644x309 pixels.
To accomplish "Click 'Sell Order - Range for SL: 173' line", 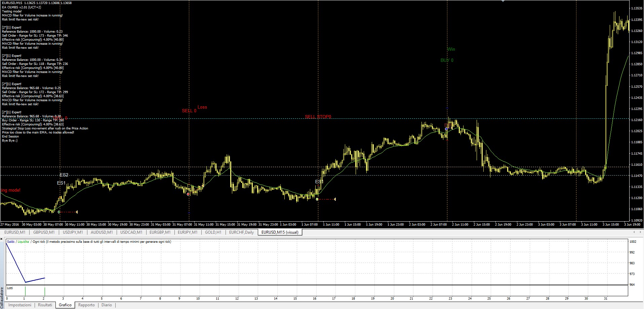I will [35, 36].
